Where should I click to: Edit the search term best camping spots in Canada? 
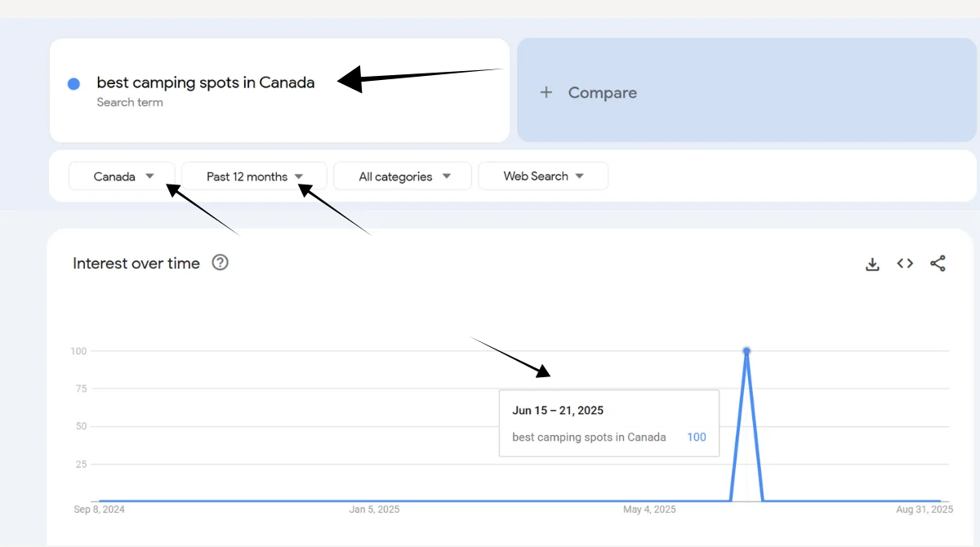pos(206,82)
